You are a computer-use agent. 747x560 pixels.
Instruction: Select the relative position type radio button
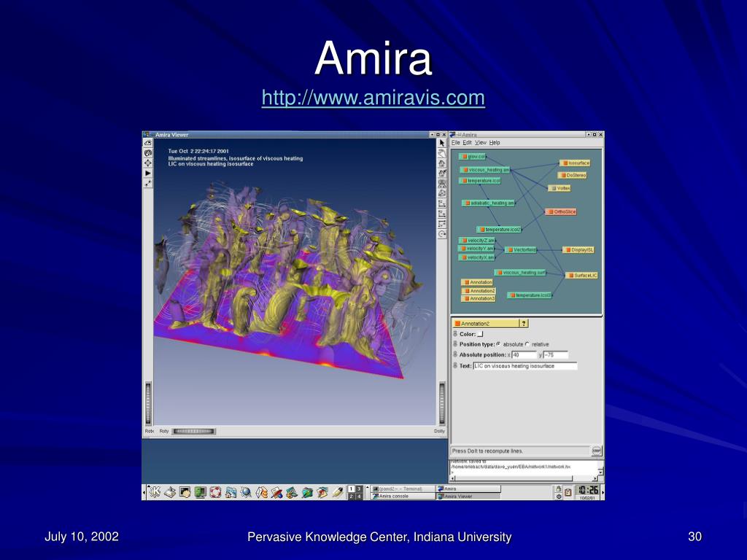coord(527,344)
